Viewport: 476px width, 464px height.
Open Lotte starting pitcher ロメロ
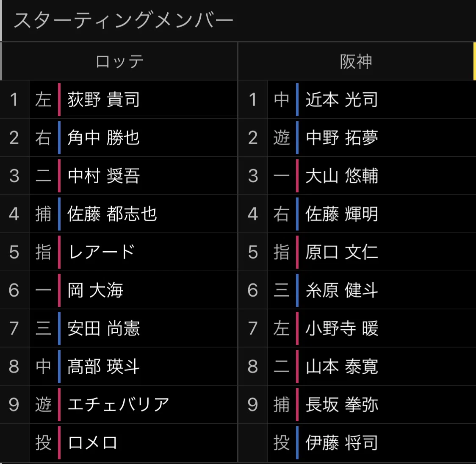pyautogui.click(x=92, y=443)
